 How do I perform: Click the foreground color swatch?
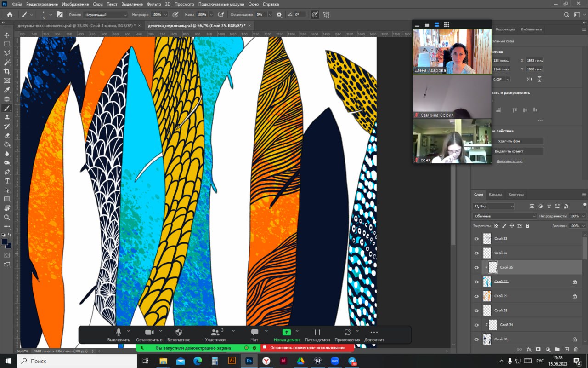tap(5, 242)
